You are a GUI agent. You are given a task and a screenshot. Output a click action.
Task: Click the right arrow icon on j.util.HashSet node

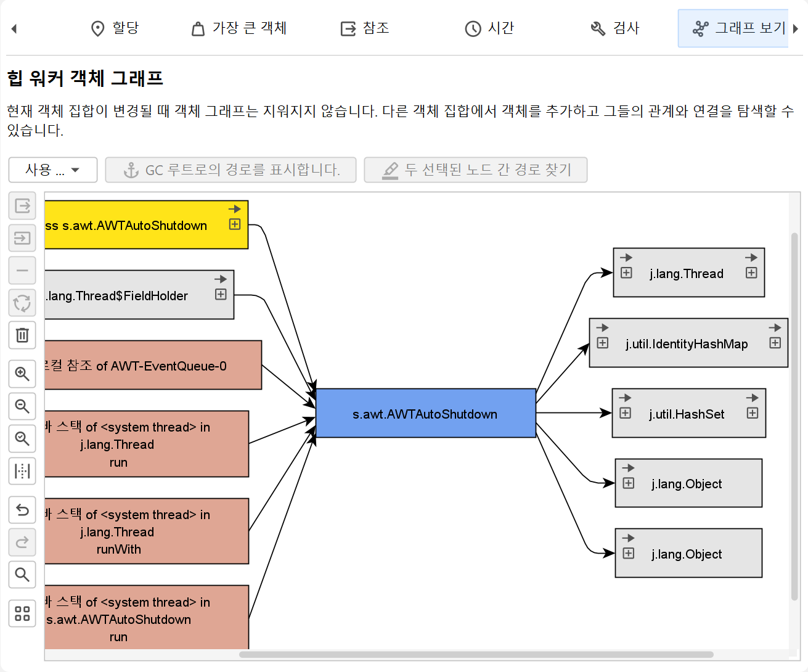(x=753, y=398)
